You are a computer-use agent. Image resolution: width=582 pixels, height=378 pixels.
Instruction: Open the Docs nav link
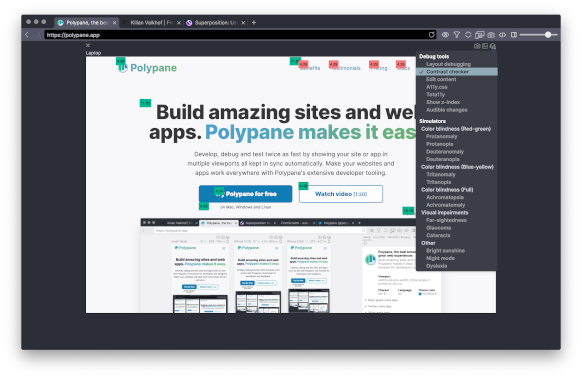[403, 68]
